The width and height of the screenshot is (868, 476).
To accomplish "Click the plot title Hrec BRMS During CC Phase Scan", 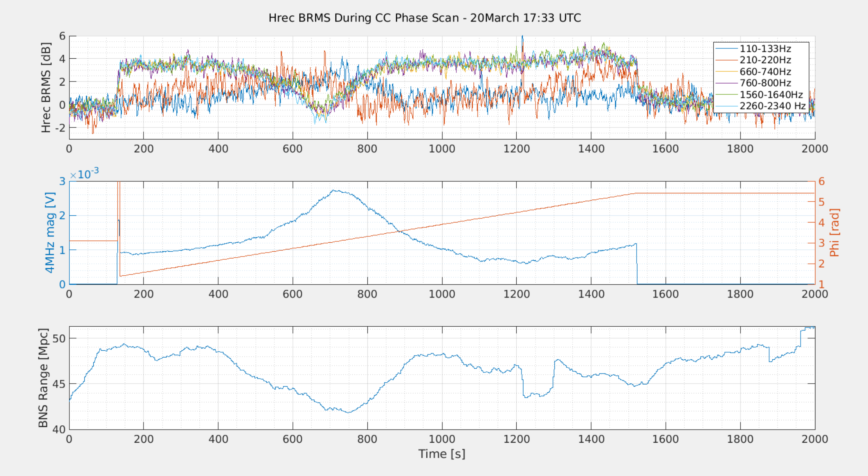I will coord(425,18).
